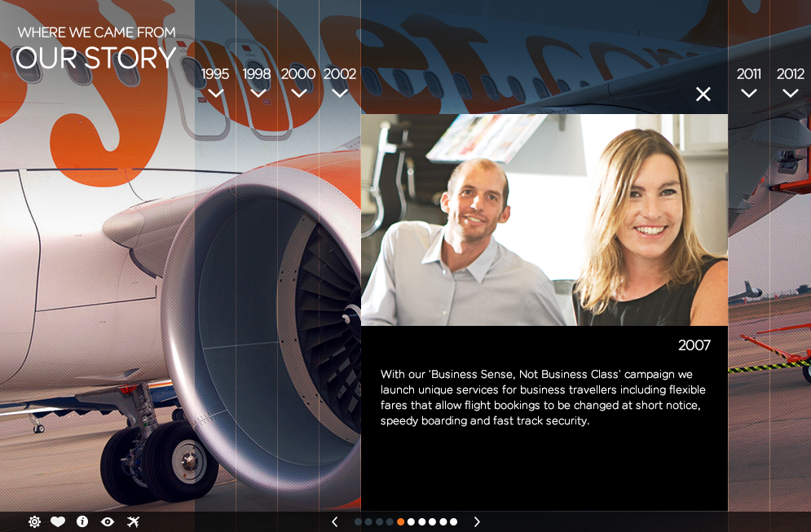
Task: Expand the 1998 timeline chevron
Action: click(x=258, y=93)
